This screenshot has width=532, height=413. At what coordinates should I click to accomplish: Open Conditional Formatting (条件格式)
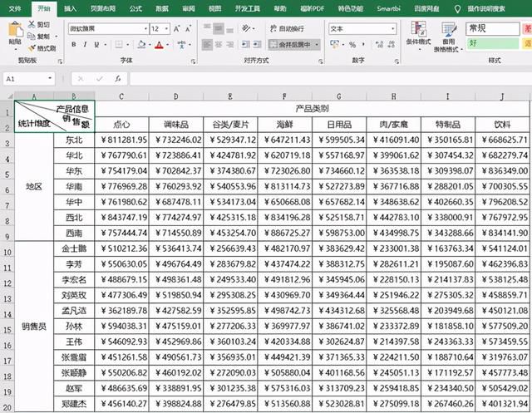[x=418, y=37]
